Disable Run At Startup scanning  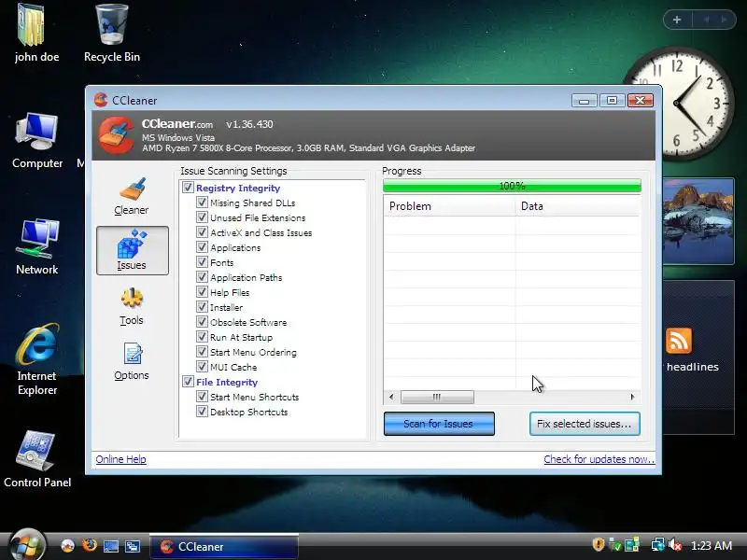202,337
